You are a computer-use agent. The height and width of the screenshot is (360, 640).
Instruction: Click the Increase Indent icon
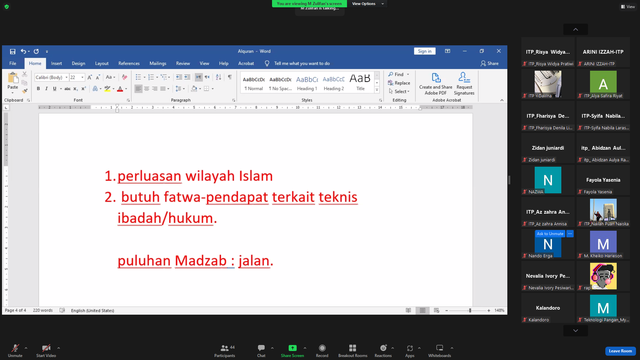[x=187, y=77]
